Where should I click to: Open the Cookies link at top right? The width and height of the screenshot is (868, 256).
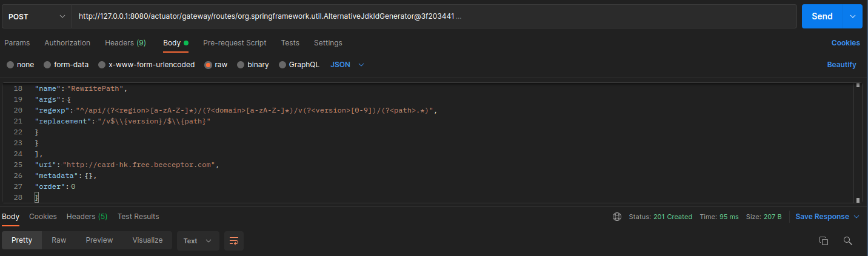coord(846,43)
